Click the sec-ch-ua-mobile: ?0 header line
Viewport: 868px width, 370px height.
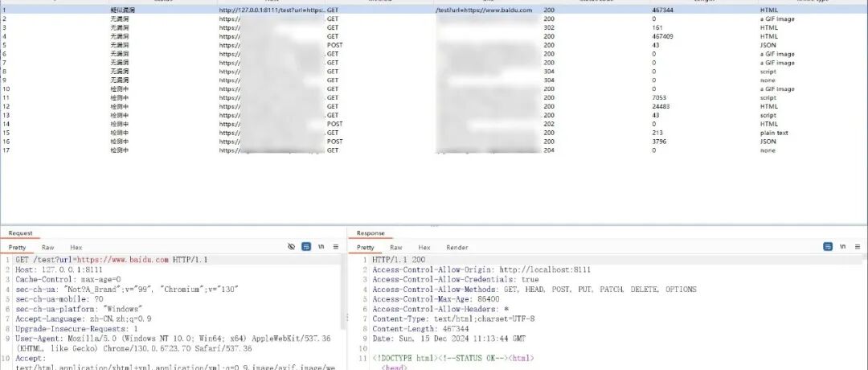pyautogui.click(x=59, y=299)
